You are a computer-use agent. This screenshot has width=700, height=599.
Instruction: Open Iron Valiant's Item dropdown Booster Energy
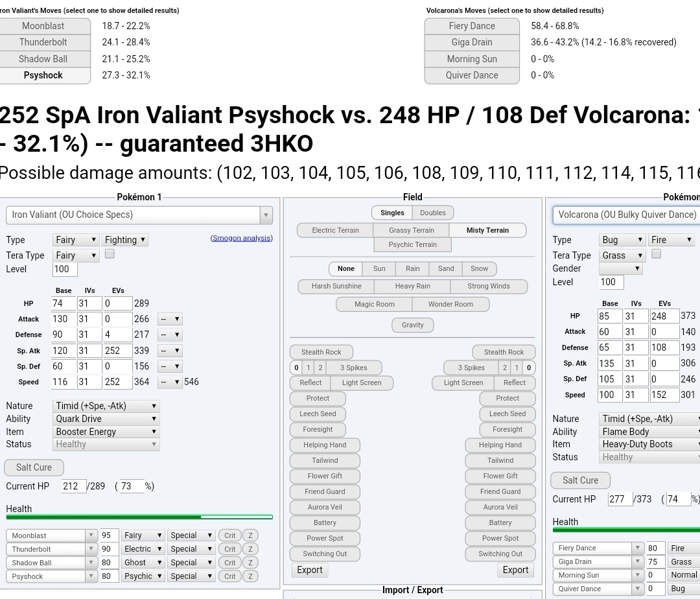point(106,432)
